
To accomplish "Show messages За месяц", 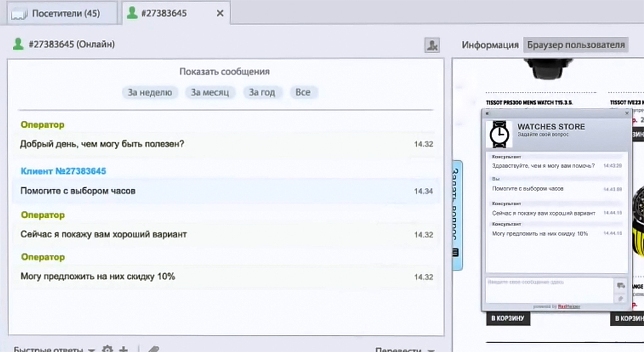I will (210, 92).
